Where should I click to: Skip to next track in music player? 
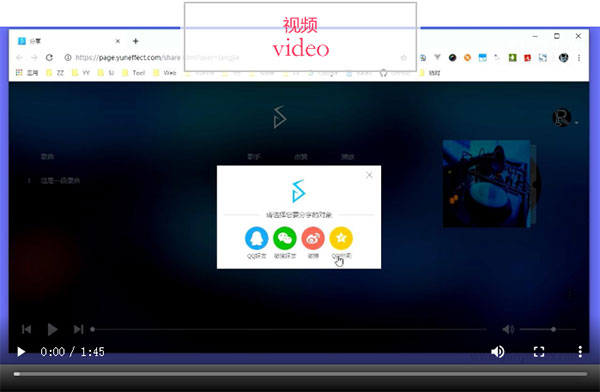(x=78, y=329)
